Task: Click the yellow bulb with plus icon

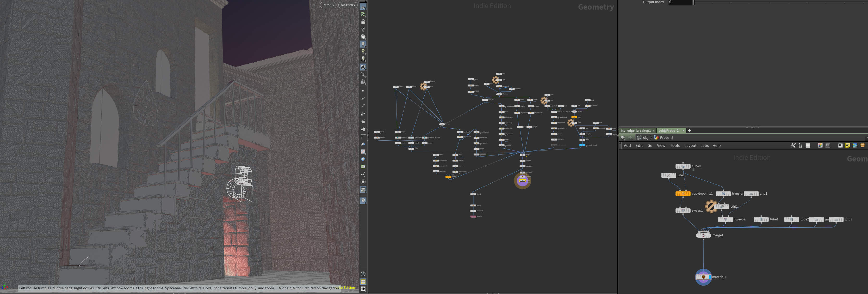Action: [363, 51]
